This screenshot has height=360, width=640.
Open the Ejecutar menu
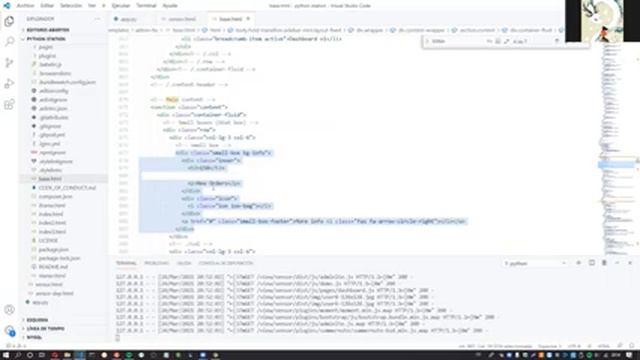coord(121,6)
